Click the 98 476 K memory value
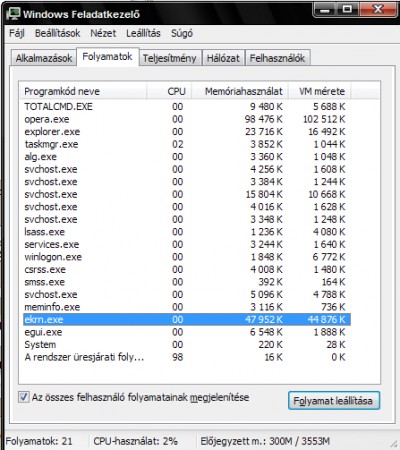Viewport: 400px width, 450px height. 264,119
